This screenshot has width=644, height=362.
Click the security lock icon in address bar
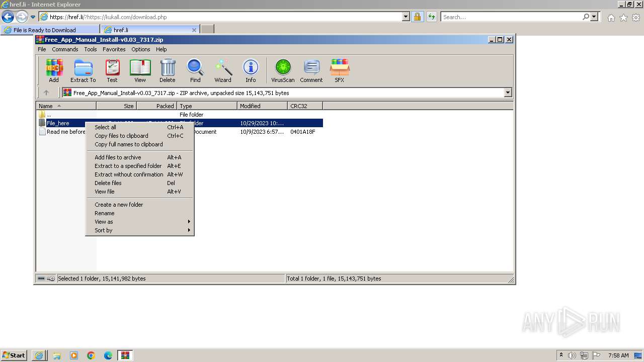417,17
